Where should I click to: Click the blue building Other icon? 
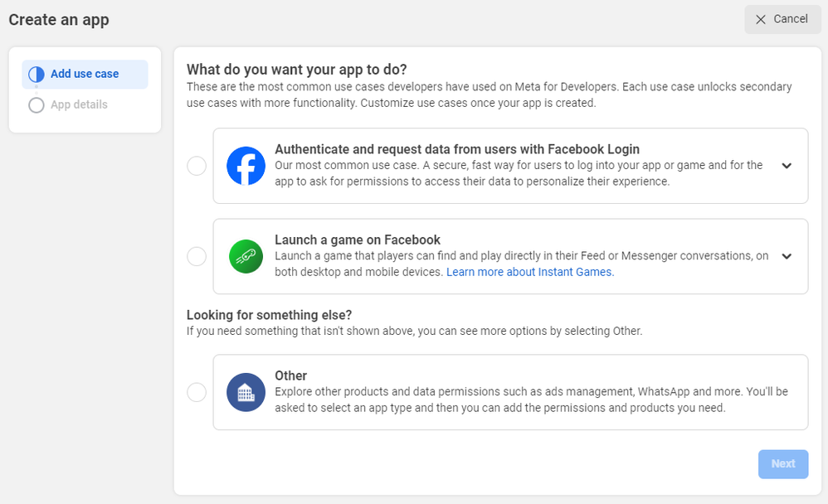click(x=246, y=392)
